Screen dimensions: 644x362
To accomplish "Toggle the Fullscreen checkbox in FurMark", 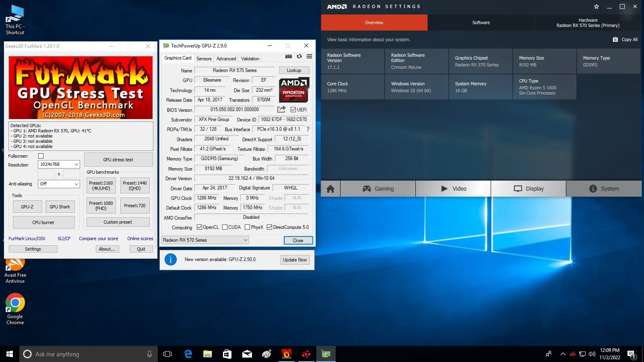I will [x=41, y=156].
